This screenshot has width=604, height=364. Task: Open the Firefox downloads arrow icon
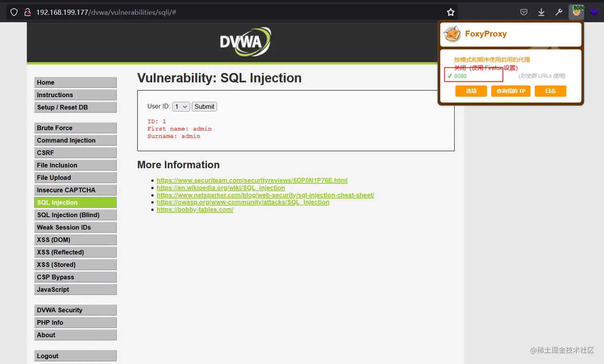tap(541, 12)
